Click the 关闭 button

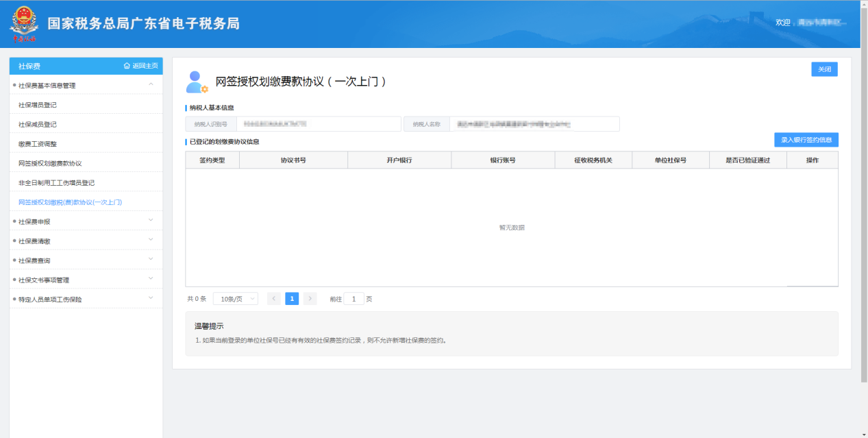click(824, 69)
